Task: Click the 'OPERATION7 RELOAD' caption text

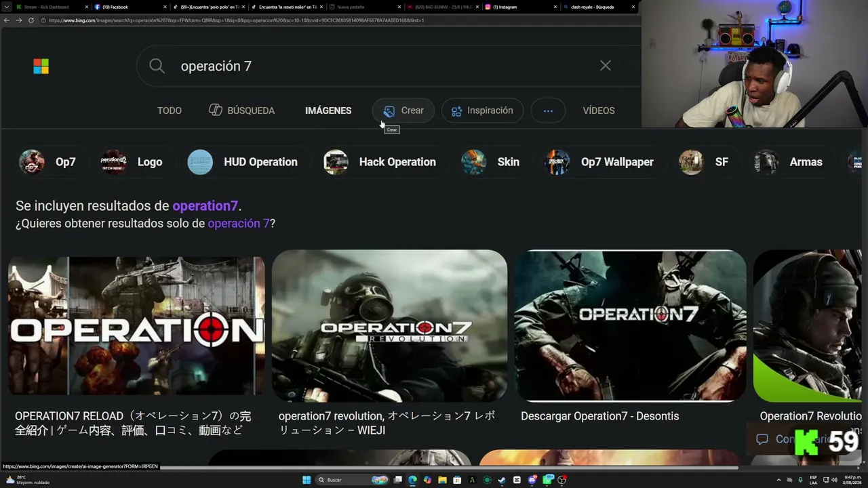Action: click(x=133, y=423)
